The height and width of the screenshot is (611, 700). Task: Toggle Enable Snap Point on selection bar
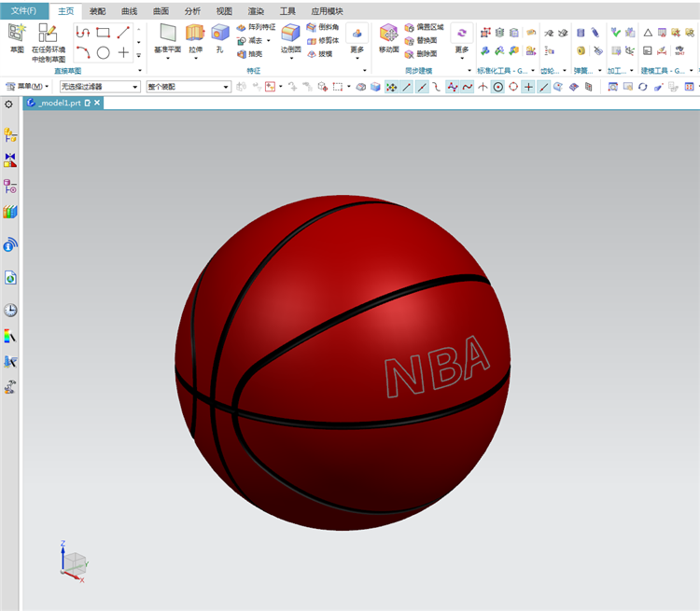(391, 87)
